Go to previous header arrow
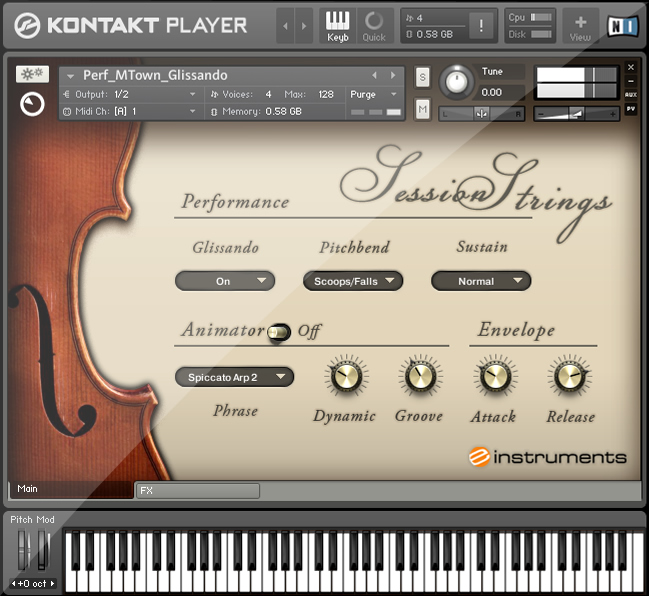The width and height of the screenshot is (649, 596). point(285,26)
